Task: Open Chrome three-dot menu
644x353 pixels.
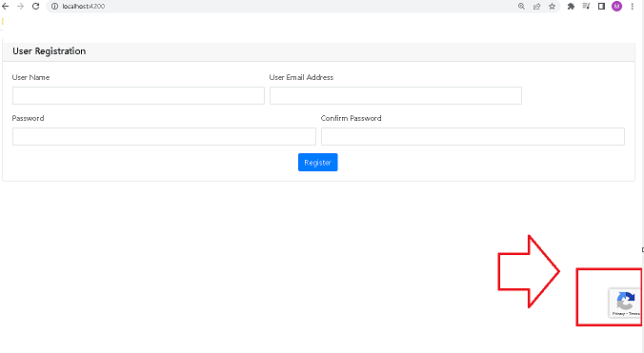Action: click(632, 6)
